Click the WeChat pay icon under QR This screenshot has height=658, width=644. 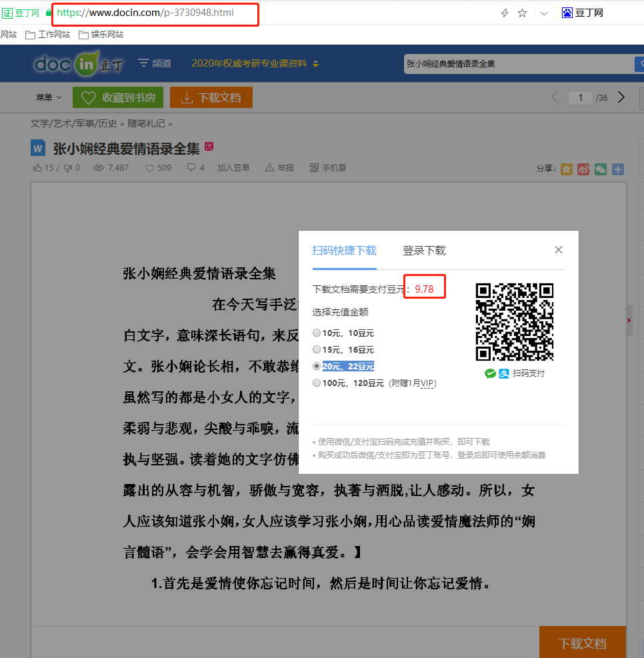coord(490,373)
